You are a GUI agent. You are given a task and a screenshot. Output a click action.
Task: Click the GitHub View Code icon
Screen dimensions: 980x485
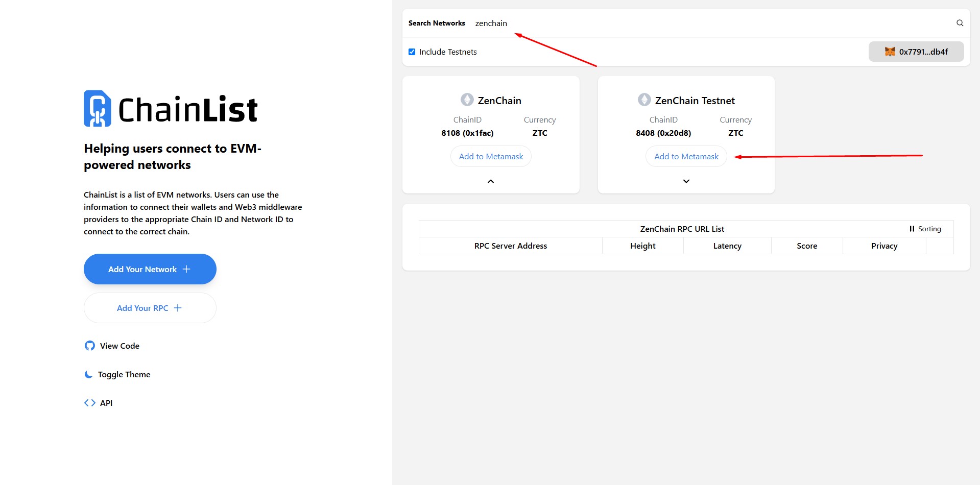[x=90, y=346]
